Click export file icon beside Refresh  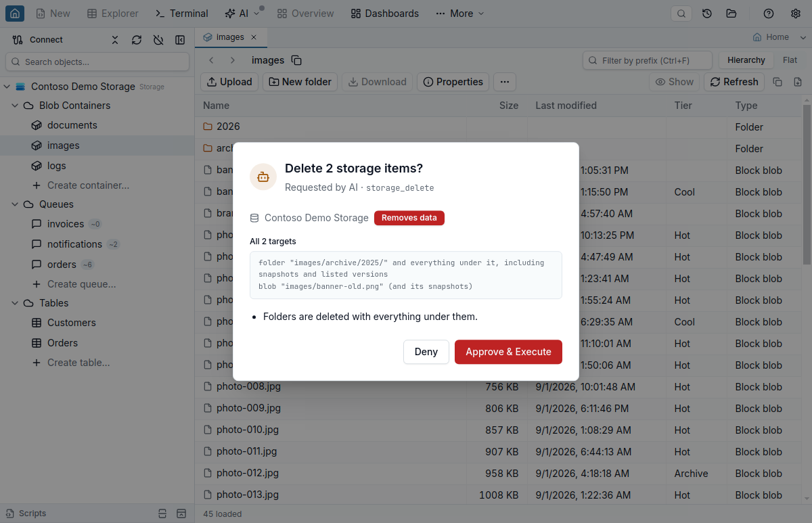point(798,82)
